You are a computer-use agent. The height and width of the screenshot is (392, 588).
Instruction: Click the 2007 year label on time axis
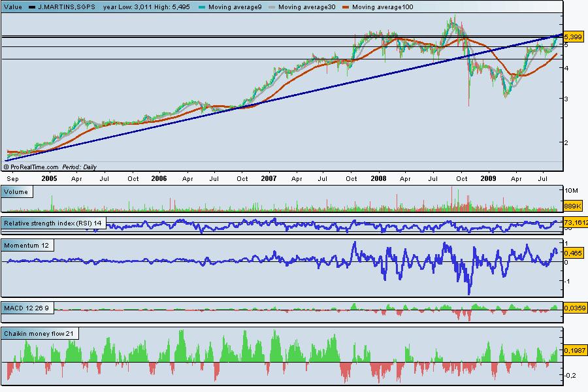269,178
